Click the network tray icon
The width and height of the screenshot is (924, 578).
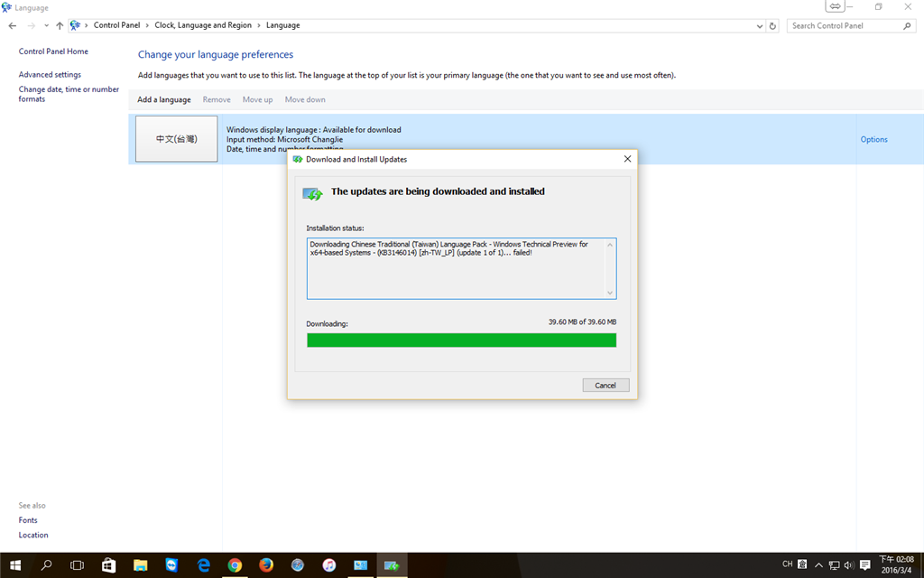point(834,565)
